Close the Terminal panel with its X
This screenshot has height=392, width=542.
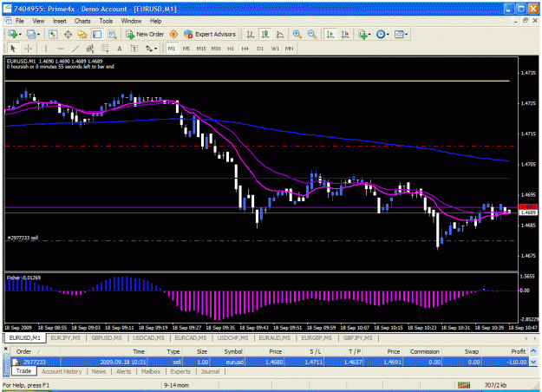(x=5, y=350)
